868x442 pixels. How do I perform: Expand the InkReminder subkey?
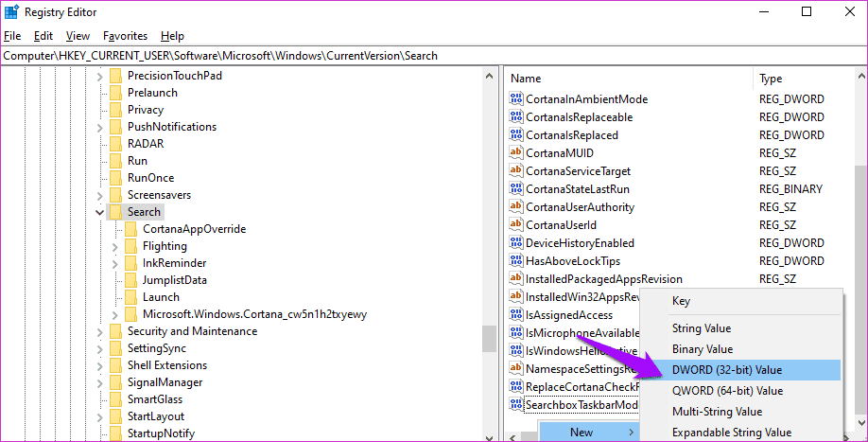114,264
